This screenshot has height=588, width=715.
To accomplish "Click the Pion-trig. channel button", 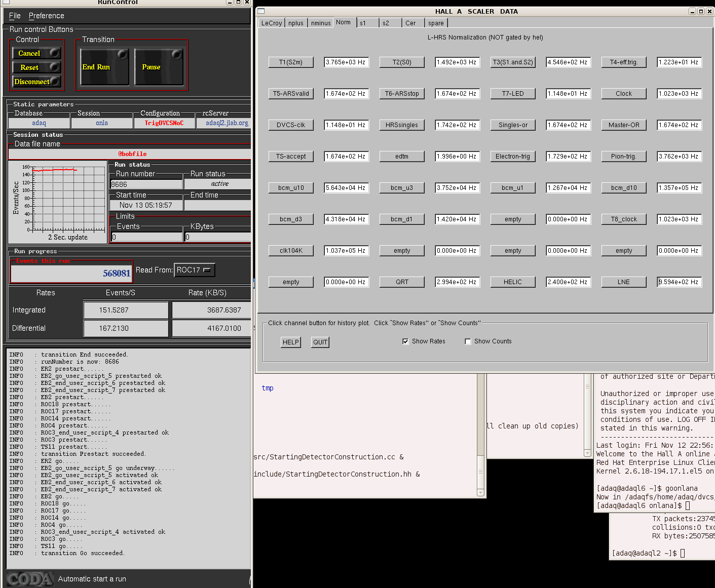I will pos(624,156).
